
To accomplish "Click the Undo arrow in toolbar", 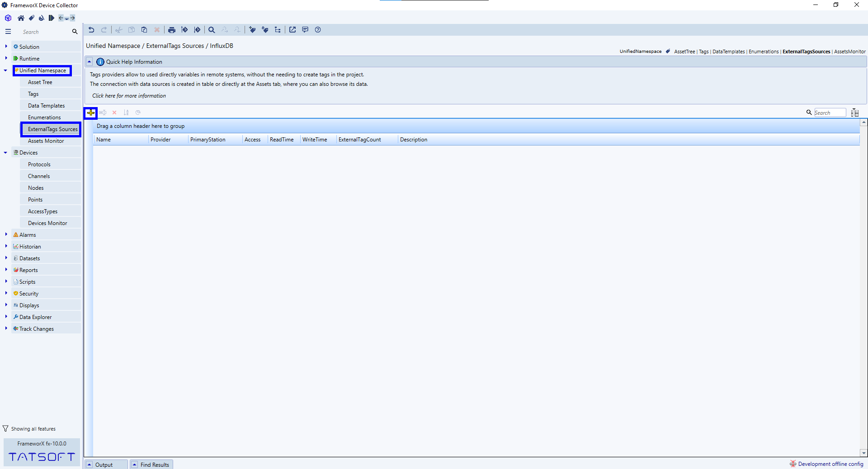I will coord(91,30).
